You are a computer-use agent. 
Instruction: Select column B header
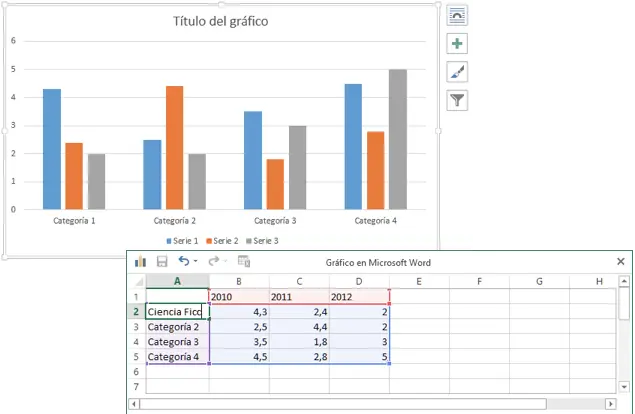(239, 282)
